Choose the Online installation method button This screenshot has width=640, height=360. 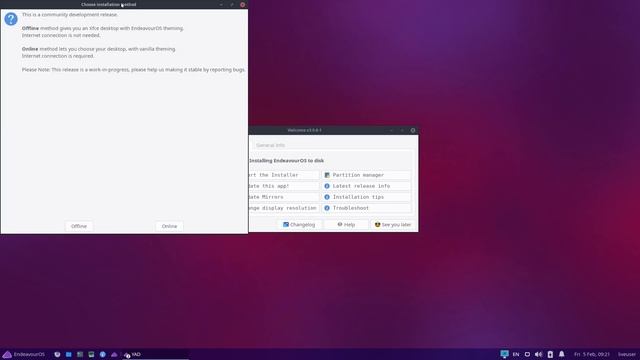pyautogui.click(x=169, y=226)
